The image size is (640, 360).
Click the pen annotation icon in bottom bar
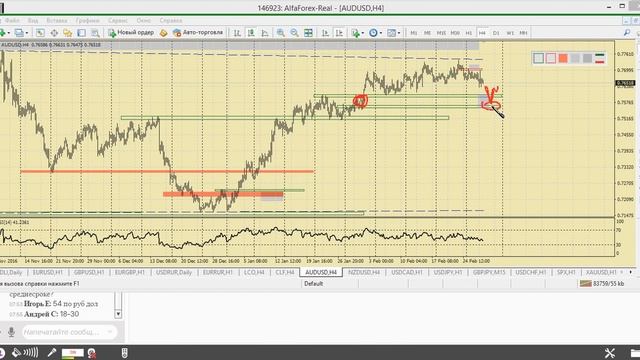coord(52,353)
